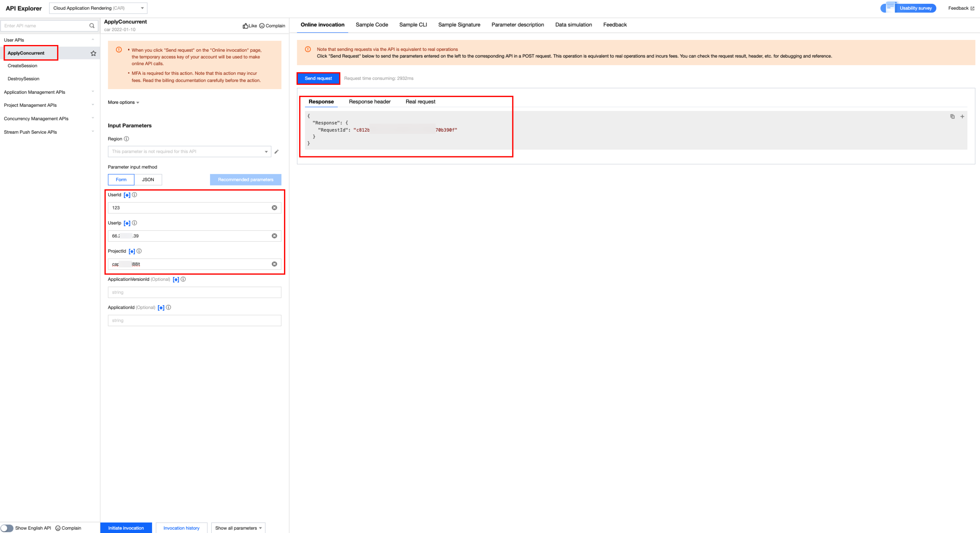Toggle the Show English API switch
This screenshot has height=533, width=980.
point(7,528)
